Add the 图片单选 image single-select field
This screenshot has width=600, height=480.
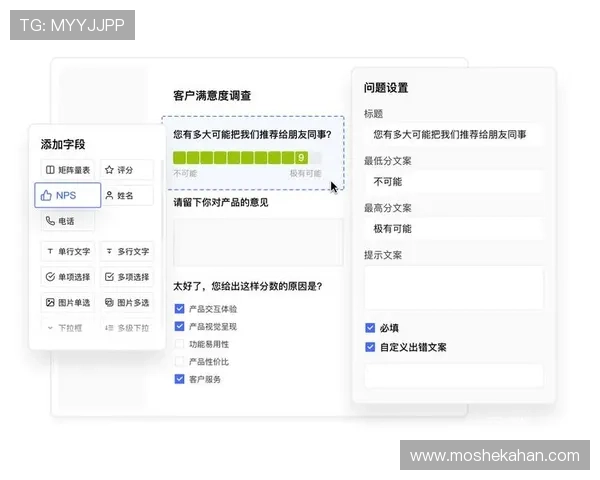68,302
